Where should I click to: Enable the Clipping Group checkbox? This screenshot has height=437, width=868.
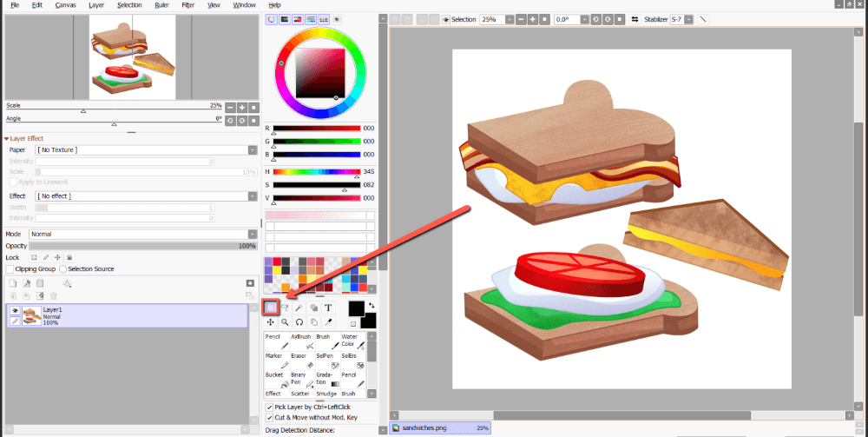pyautogui.click(x=10, y=269)
